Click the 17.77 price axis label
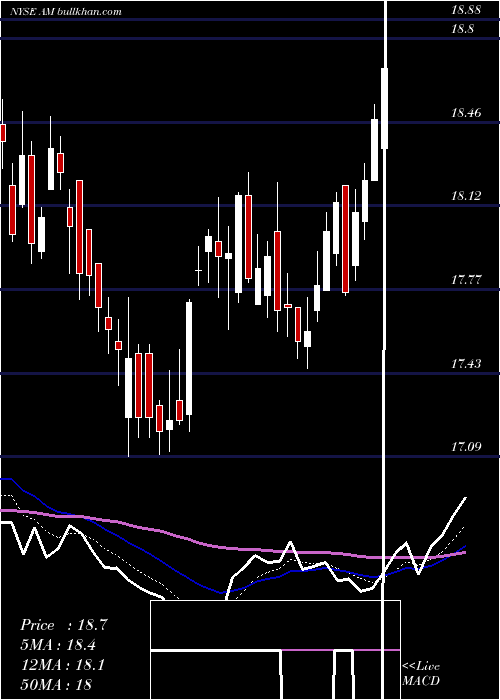Viewport: 500px width, 700px height. [466, 280]
